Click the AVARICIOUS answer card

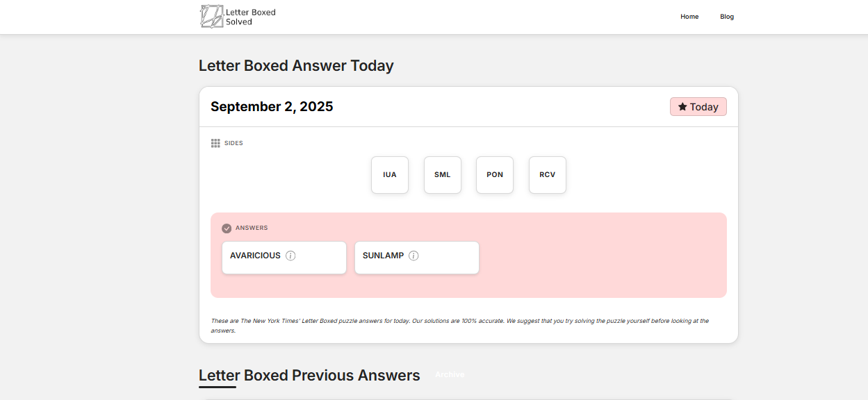tap(284, 258)
